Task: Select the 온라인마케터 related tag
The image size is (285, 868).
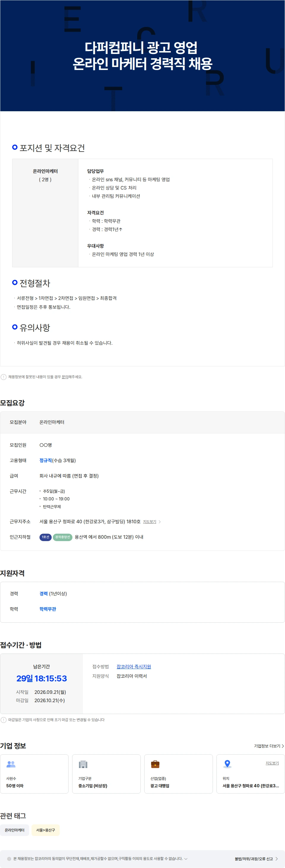Action: (x=15, y=830)
